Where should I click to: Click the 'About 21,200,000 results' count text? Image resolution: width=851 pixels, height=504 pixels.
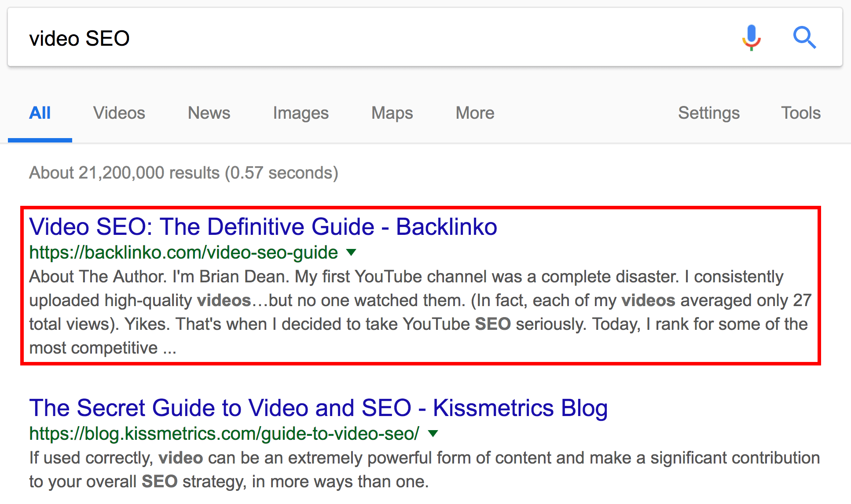click(x=183, y=173)
